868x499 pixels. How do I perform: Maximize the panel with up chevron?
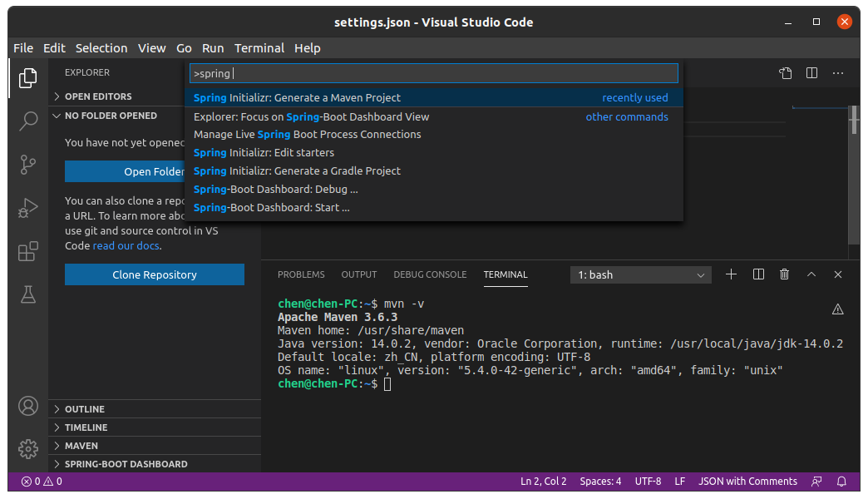pos(811,274)
